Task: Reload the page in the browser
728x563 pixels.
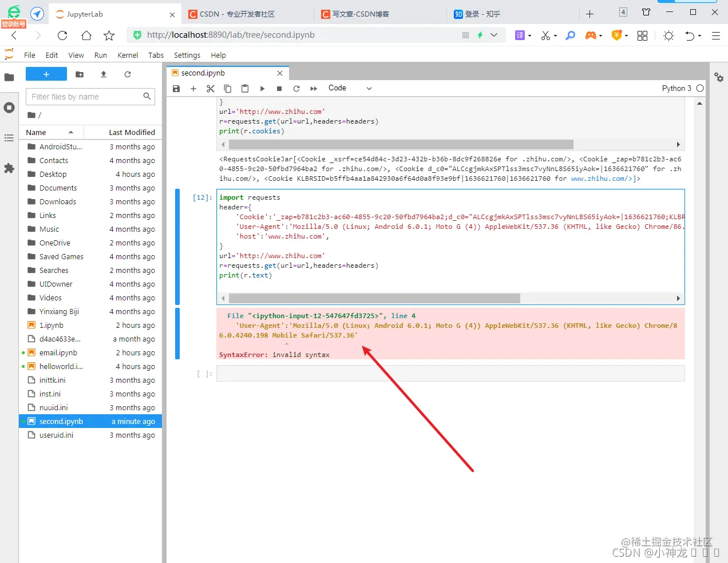Action: (62, 35)
